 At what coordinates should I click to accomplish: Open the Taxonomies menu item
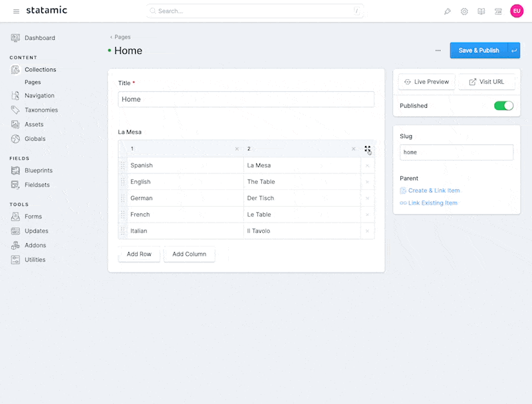click(x=41, y=110)
